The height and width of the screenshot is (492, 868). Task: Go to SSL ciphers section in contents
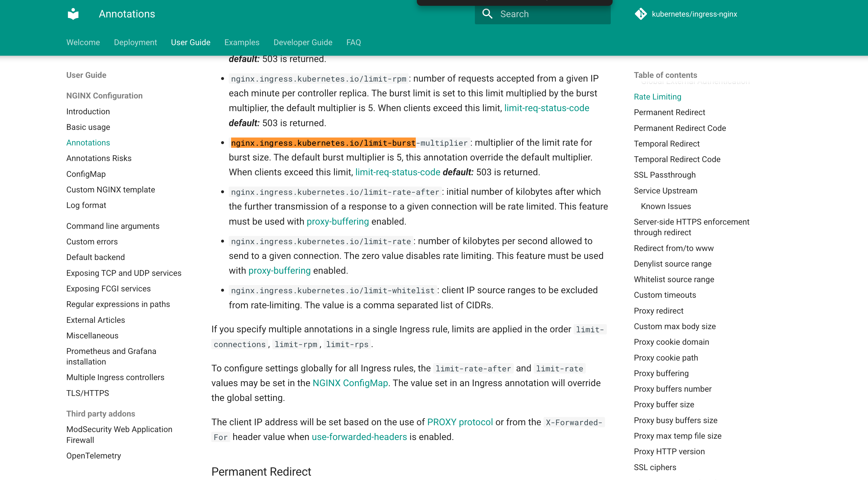click(x=655, y=467)
